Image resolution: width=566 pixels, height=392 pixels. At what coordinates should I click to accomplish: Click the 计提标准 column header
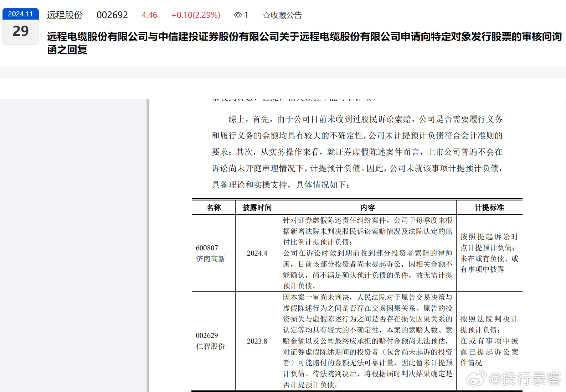tap(489, 208)
